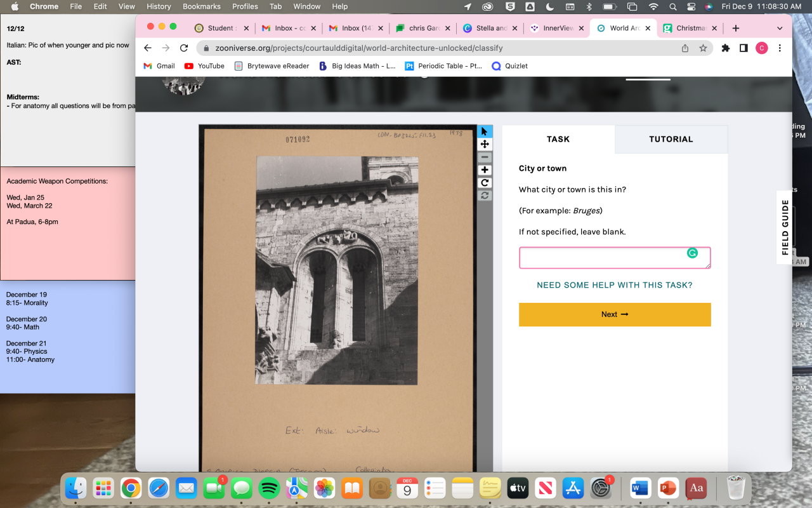Image resolution: width=812 pixels, height=508 pixels.
Task: Open App Store from the Dock
Action: click(x=573, y=488)
